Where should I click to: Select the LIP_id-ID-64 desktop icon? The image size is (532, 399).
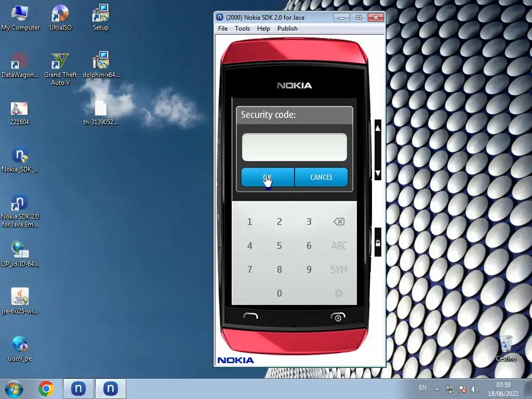[20, 254]
